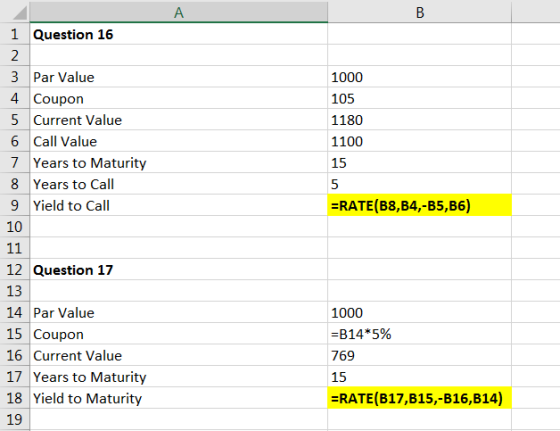Click cell B8 containing 5
The image size is (560, 431).
420,184
